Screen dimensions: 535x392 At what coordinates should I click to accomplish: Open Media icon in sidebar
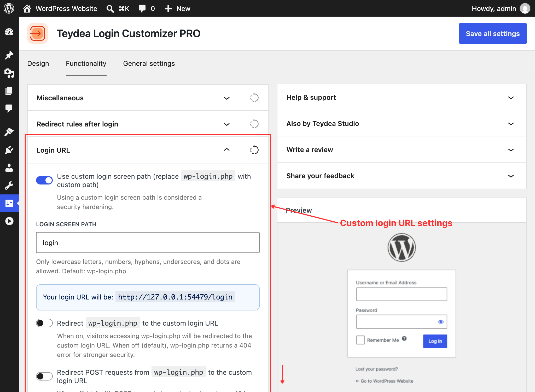click(x=9, y=73)
